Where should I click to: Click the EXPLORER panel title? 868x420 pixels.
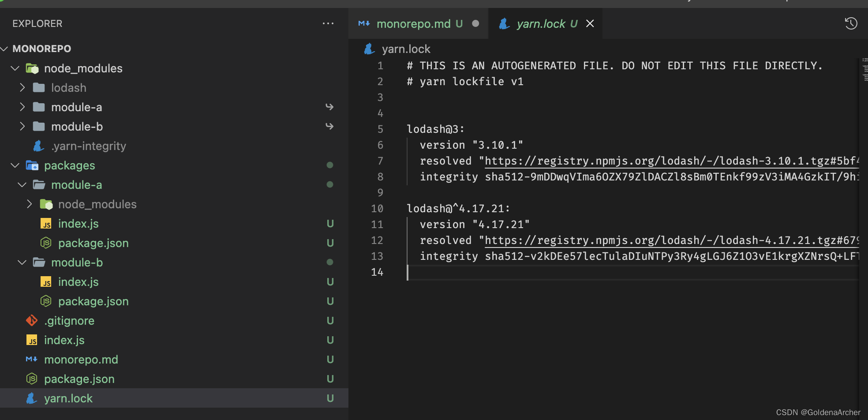pos(37,23)
